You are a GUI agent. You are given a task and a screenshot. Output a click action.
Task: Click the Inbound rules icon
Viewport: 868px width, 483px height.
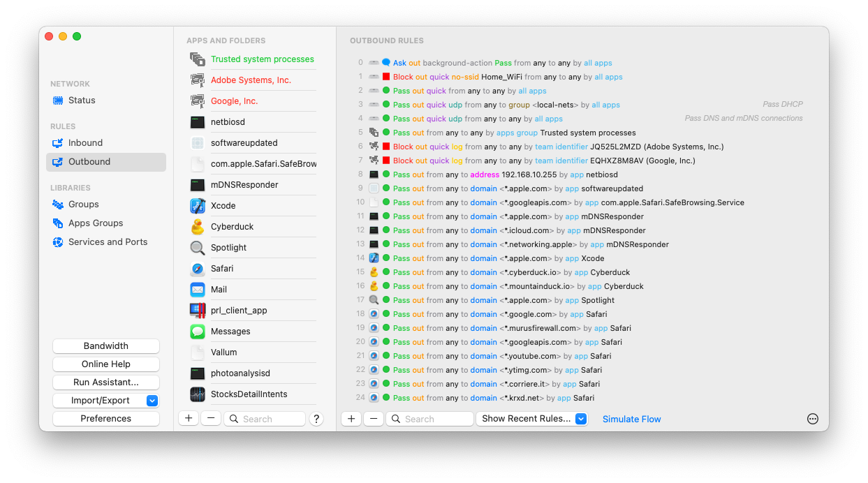58,143
